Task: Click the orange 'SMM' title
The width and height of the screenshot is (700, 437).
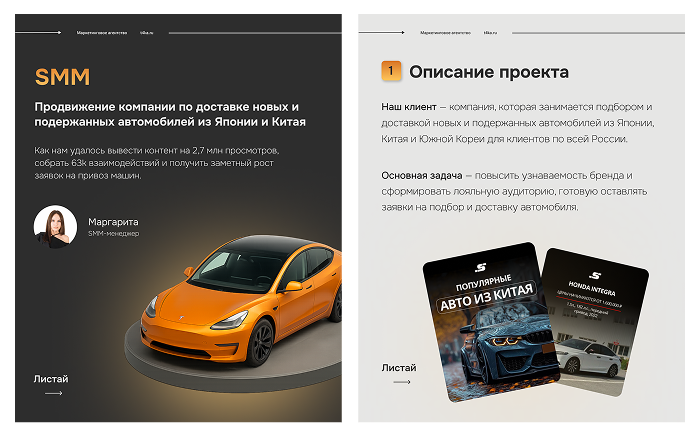Action: tap(62, 77)
